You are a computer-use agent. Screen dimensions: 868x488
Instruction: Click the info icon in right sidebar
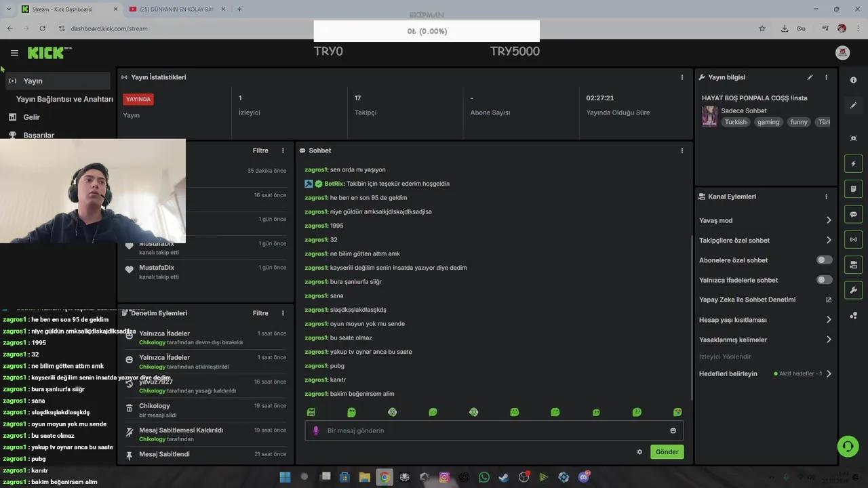[x=853, y=80]
